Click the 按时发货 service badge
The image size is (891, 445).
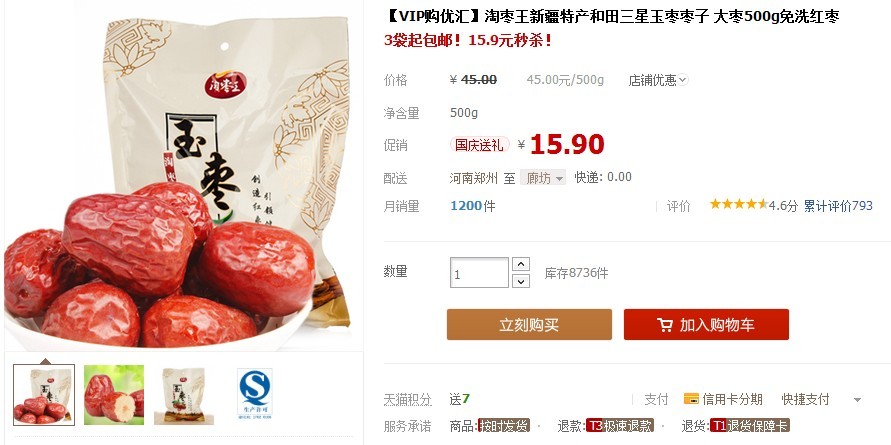coord(504,425)
